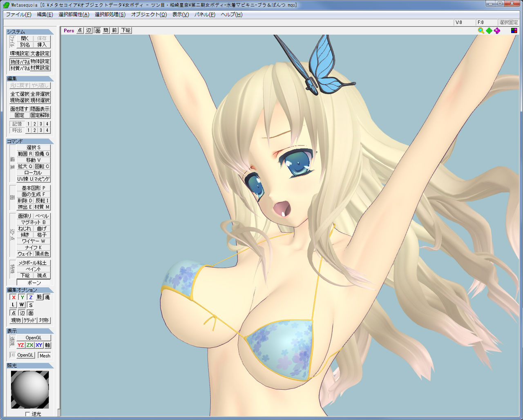Click the 挿入 insert button
Screen dimensions: 523x420
[42, 45]
